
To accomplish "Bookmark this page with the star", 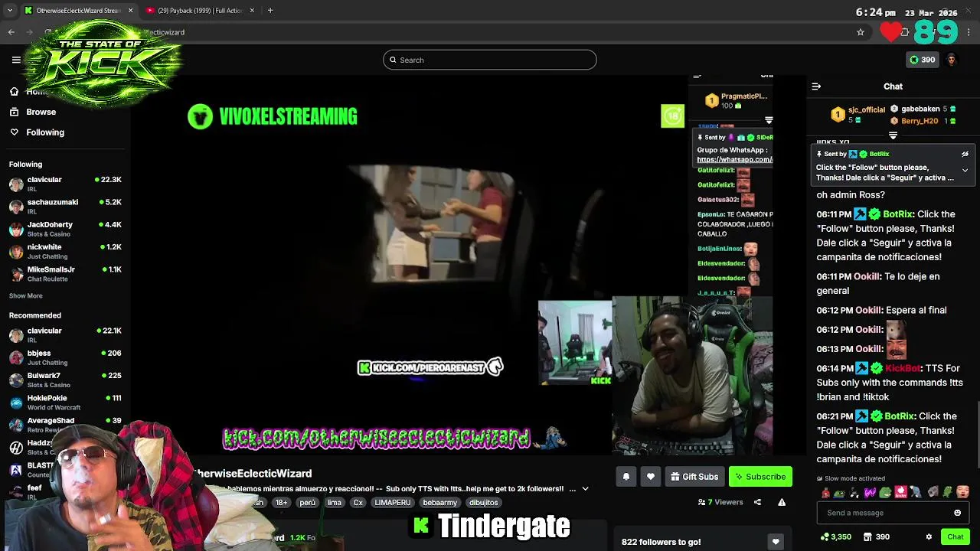I will (x=861, y=32).
